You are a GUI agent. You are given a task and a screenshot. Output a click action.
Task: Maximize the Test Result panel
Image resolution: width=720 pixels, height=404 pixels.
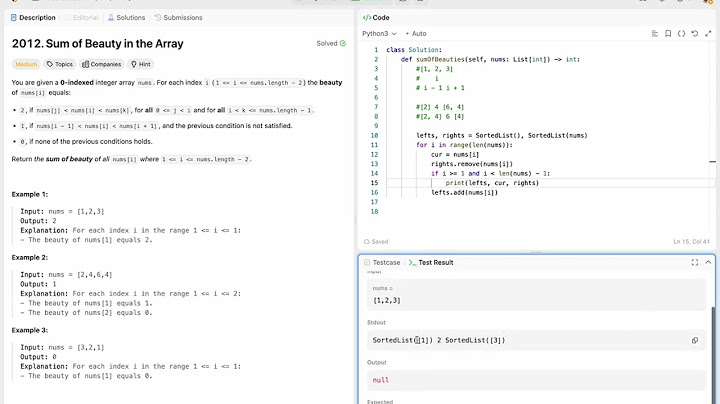tap(695, 263)
